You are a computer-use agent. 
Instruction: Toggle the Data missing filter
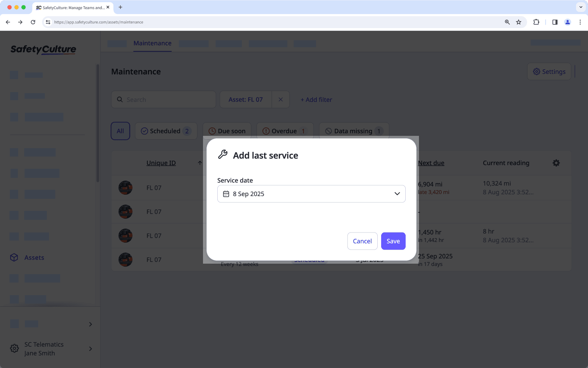click(x=354, y=131)
